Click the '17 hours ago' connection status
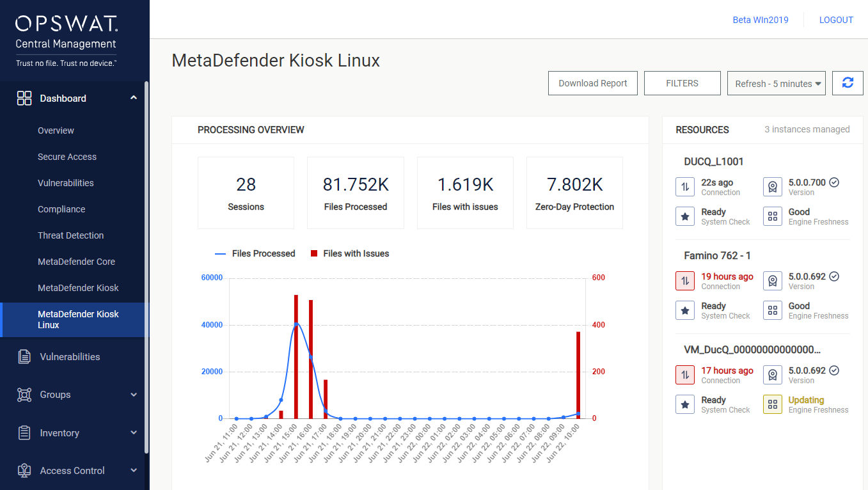This screenshot has height=490, width=868. tap(727, 370)
